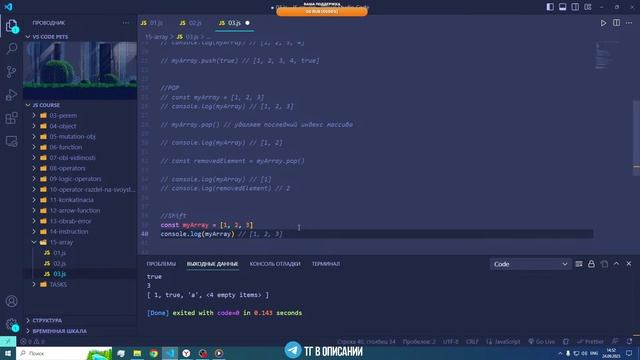Split the editor to the right

(616, 23)
